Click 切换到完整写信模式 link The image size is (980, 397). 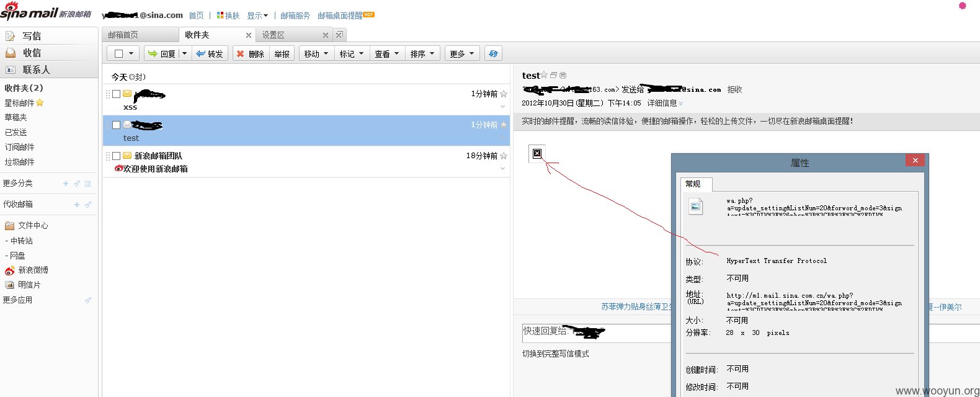(556, 354)
